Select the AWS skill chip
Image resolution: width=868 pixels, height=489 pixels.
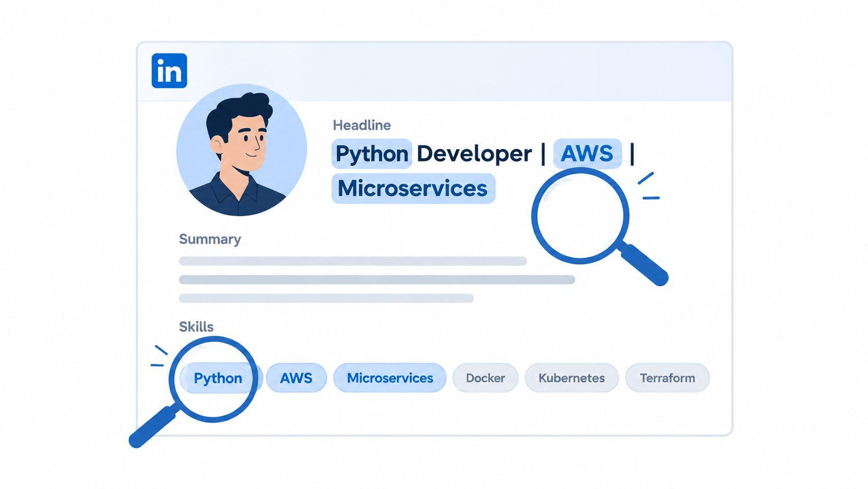point(296,378)
